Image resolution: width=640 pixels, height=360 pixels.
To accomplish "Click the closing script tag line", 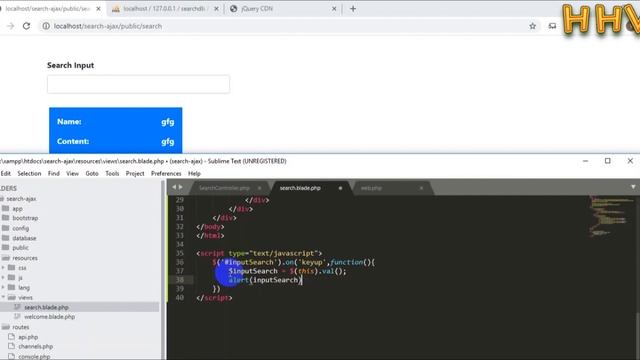I will [x=214, y=298].
